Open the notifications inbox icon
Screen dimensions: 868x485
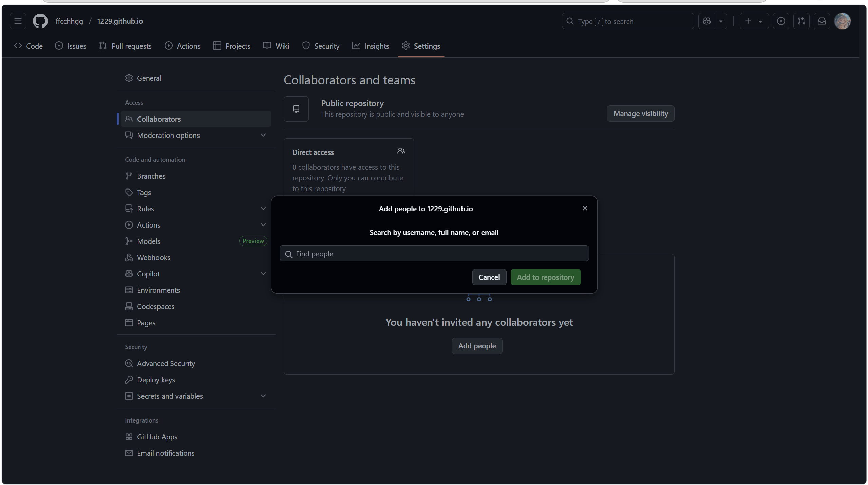coord(822,21)
